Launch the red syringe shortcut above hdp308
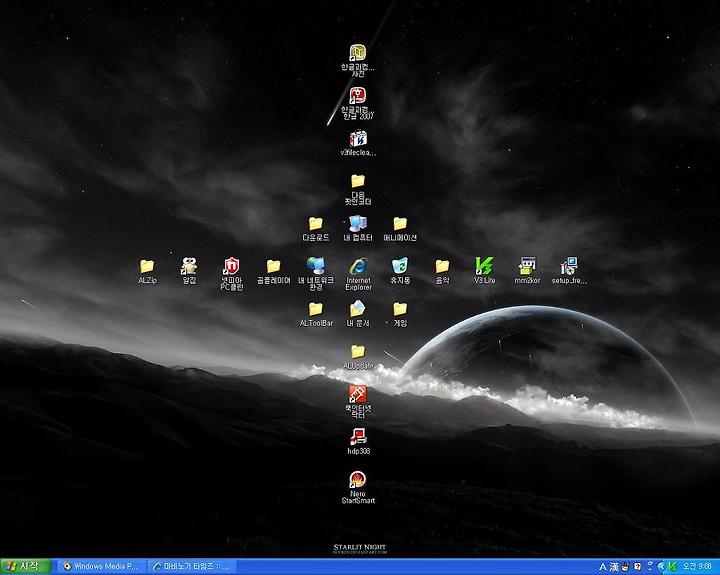This screenshot has width=720, height=575. tap(358, 401)
